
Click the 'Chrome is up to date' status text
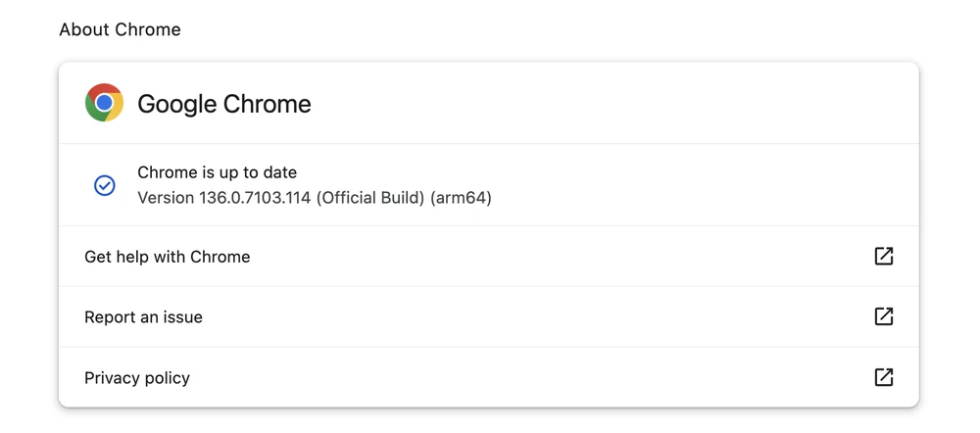tap(217, 172)
